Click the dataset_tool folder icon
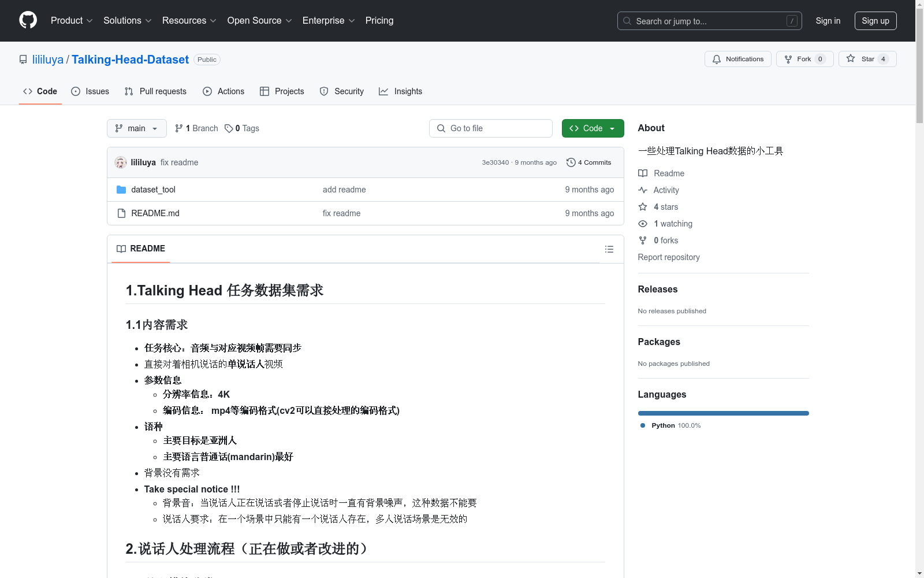This screenshot has height=578, width=924. [121, 190]
